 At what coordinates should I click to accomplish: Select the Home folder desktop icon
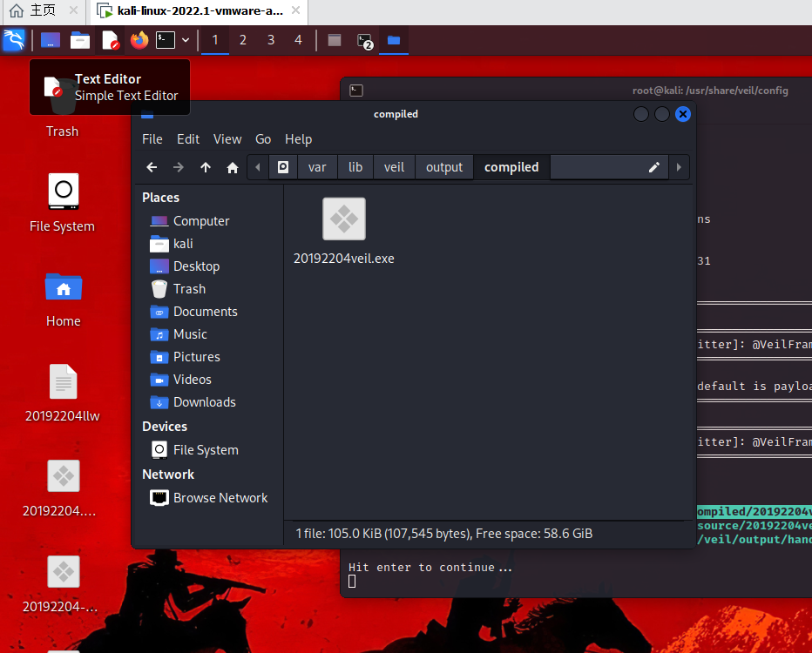(x=64, y=286)
